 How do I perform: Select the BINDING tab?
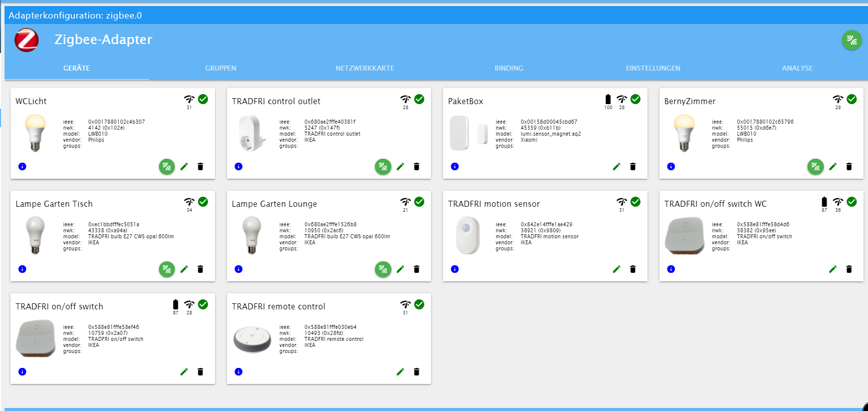click(509, 68)
